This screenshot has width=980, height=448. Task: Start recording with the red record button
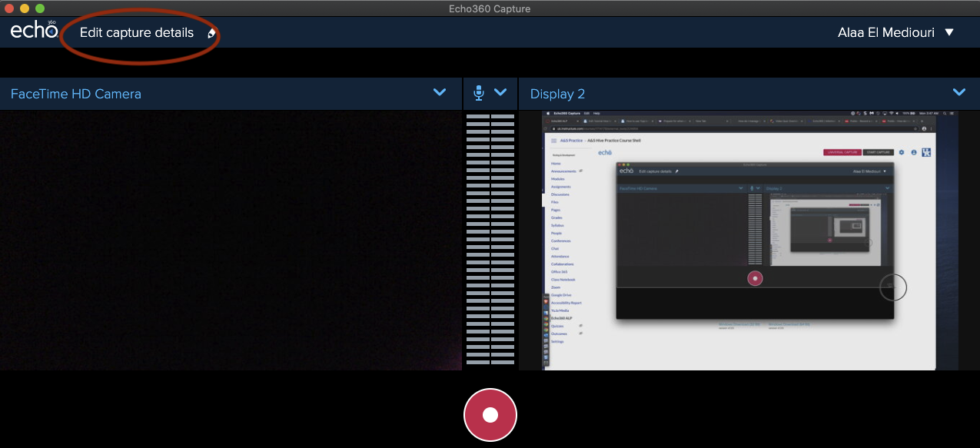490,415
